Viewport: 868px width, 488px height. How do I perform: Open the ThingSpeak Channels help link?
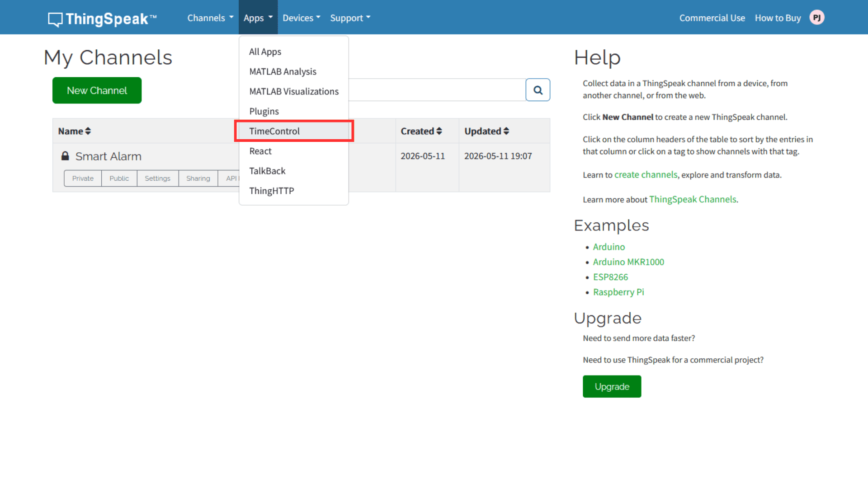693,199
